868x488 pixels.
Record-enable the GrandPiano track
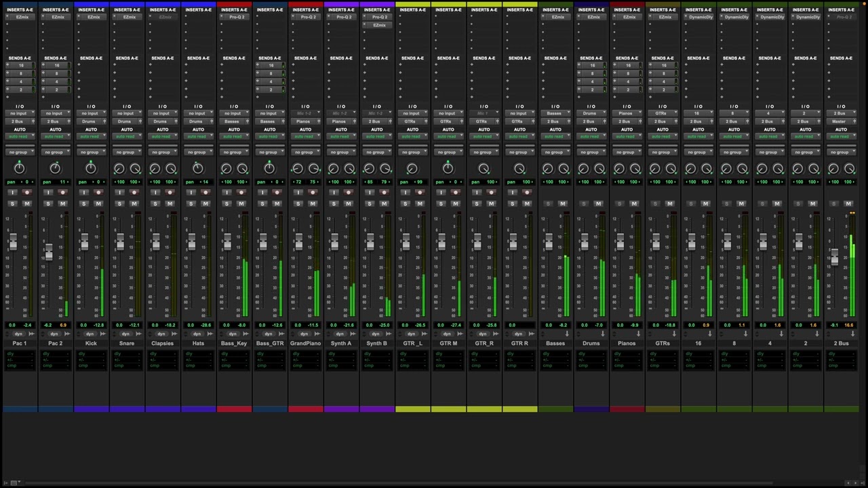click(x=313, y=193)
